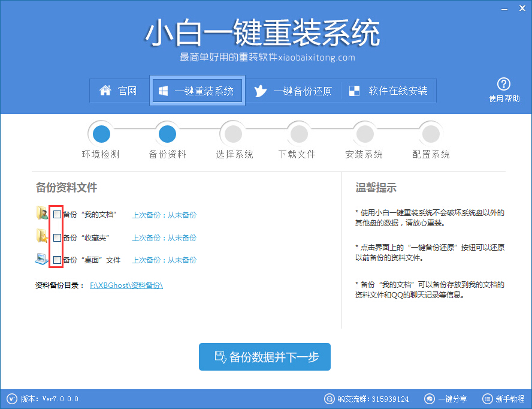Image resolution: width=532 pixels, height=409 pixels.
Task: Click the bird icon on 一键备份还原
Action: (x=260, y=91)
